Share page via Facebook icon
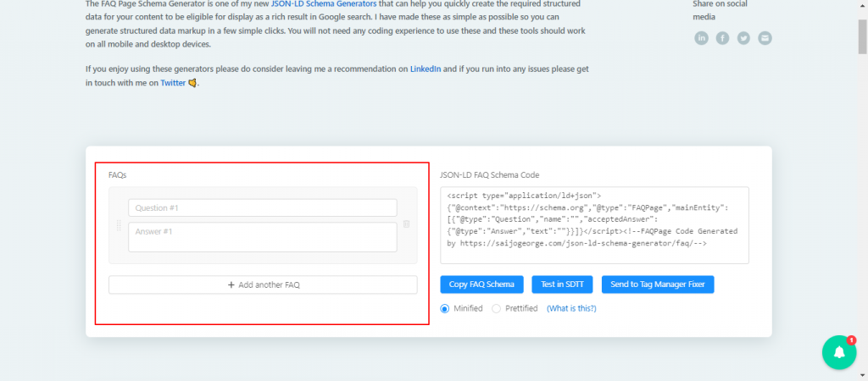 pyautogui.click(x=722, y=38)
